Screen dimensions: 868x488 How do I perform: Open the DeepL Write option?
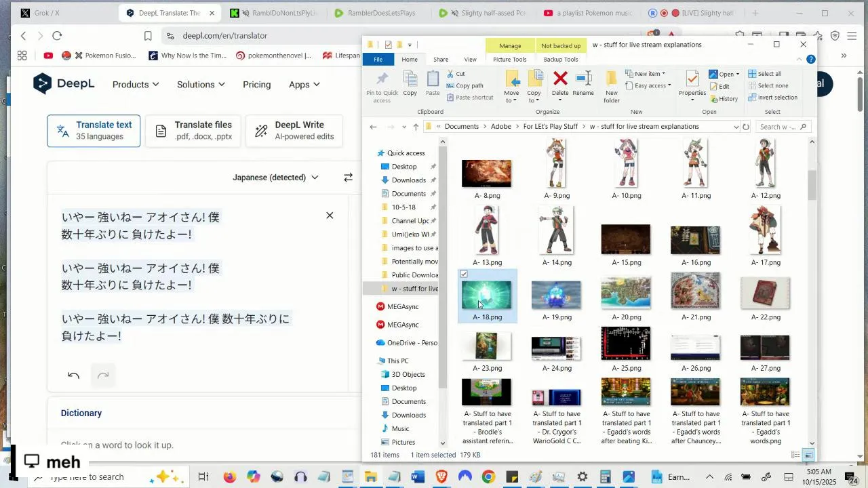click(294, 131)
